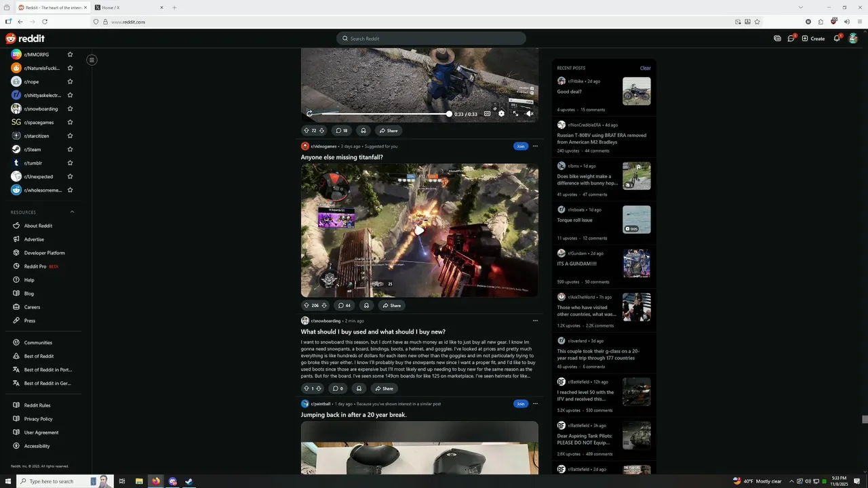868x488 pixels.
Task: Open Best of Reddit link
Action: coord(39,356)
